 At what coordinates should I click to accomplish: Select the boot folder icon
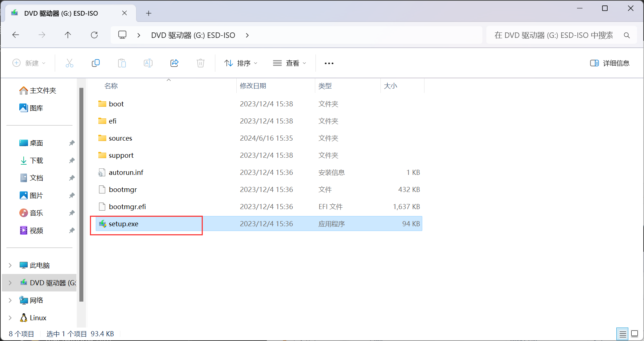102,104
